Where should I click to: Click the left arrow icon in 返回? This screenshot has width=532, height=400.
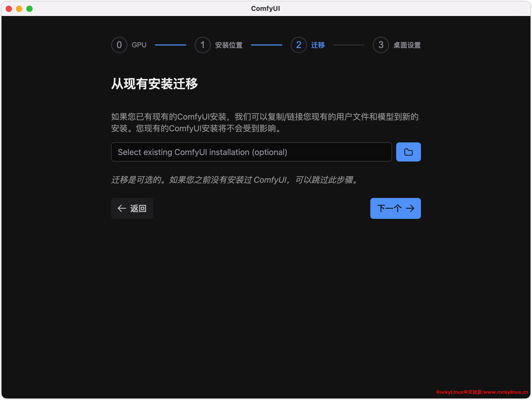click(x=122, y=208)
